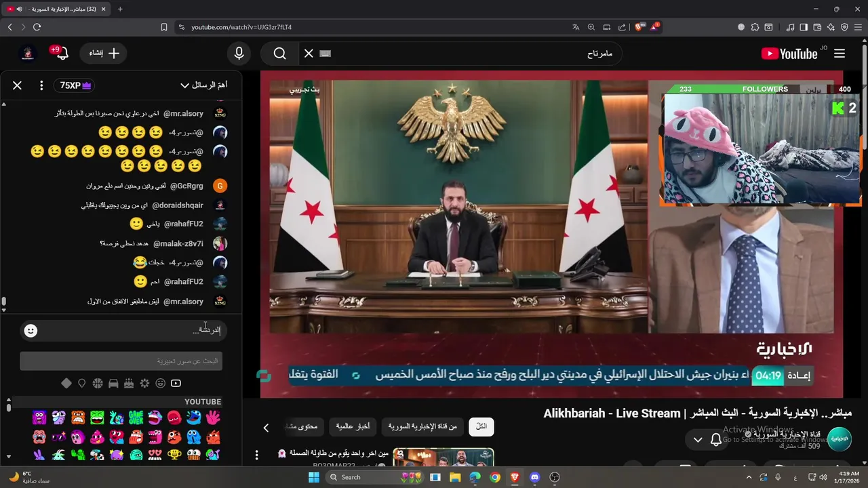868x488 pixels.
Task: Select the nature flower emoji category
Action: 144,384
